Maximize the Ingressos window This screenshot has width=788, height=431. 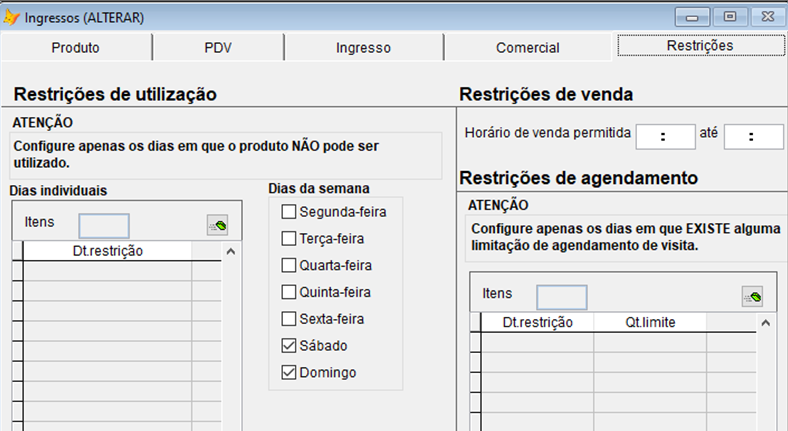(730, 17)
